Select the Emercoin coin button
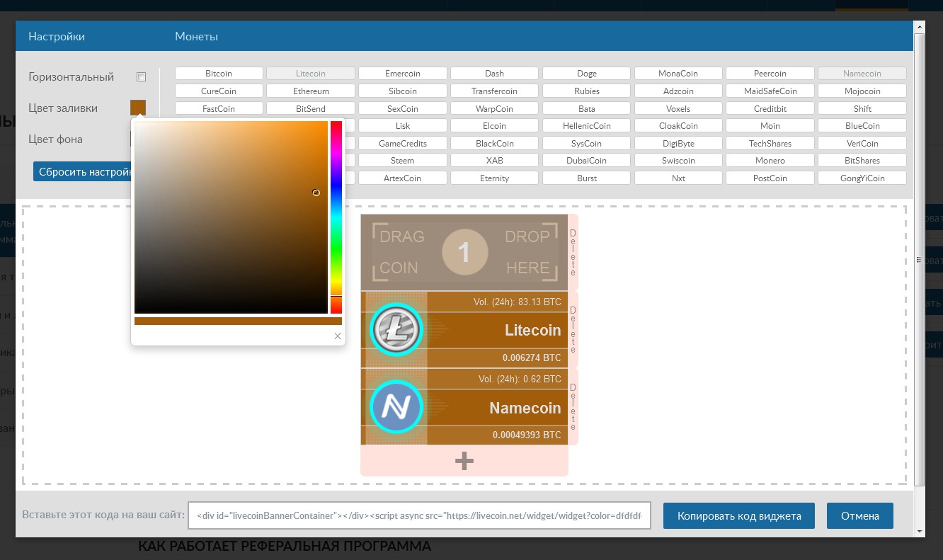The image size is (943, 560). click(403, 73)
